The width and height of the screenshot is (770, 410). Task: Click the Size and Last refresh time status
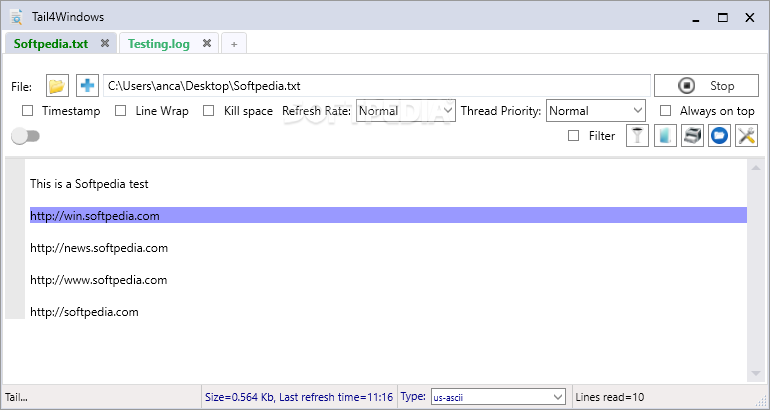[299, 397]
